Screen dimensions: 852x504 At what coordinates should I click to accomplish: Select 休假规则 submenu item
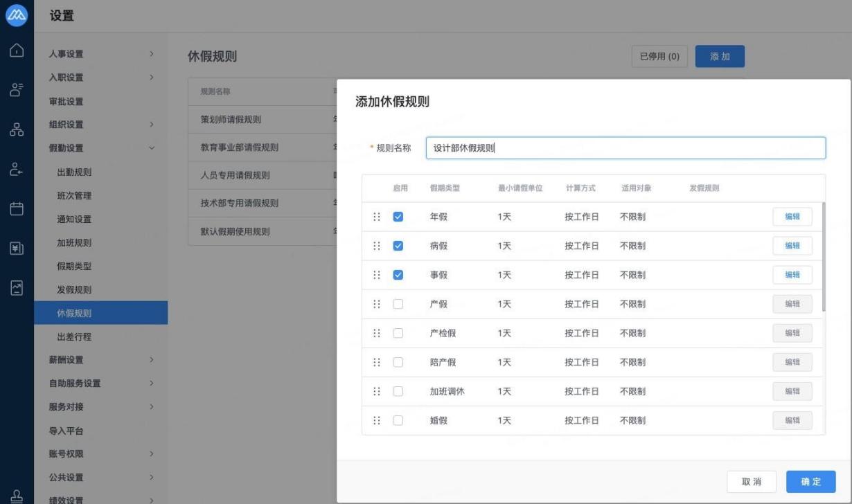point(100,314)
